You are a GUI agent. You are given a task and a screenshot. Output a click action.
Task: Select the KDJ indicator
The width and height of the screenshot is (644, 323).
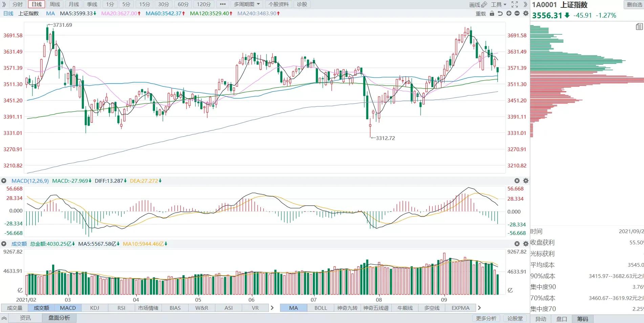point(95,308)
